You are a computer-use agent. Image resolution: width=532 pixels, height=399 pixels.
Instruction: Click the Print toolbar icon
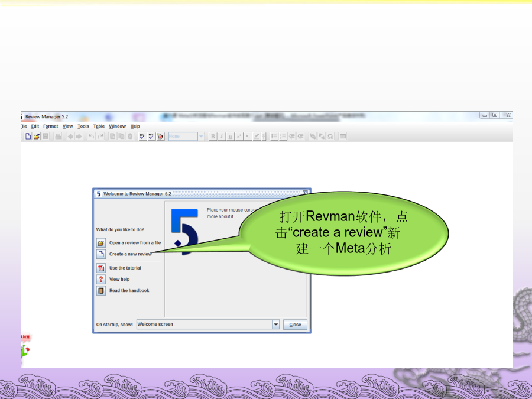click(x=58, y=137)
